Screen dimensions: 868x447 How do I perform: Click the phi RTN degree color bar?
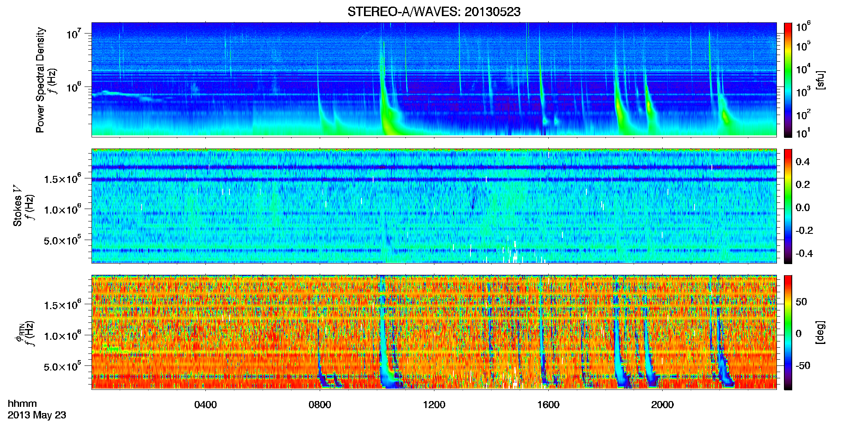click(x=788, y=332)
